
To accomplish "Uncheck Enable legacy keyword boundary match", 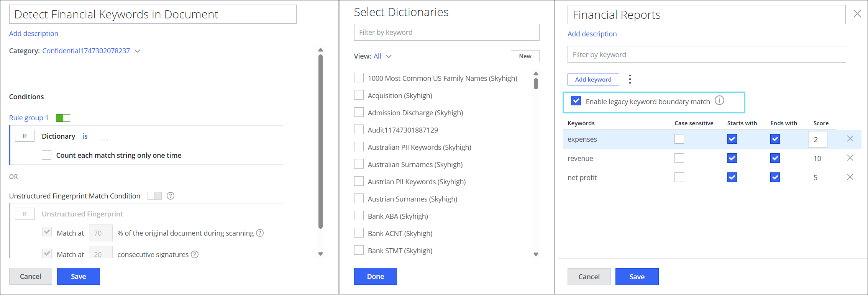I will click(576, 101).
